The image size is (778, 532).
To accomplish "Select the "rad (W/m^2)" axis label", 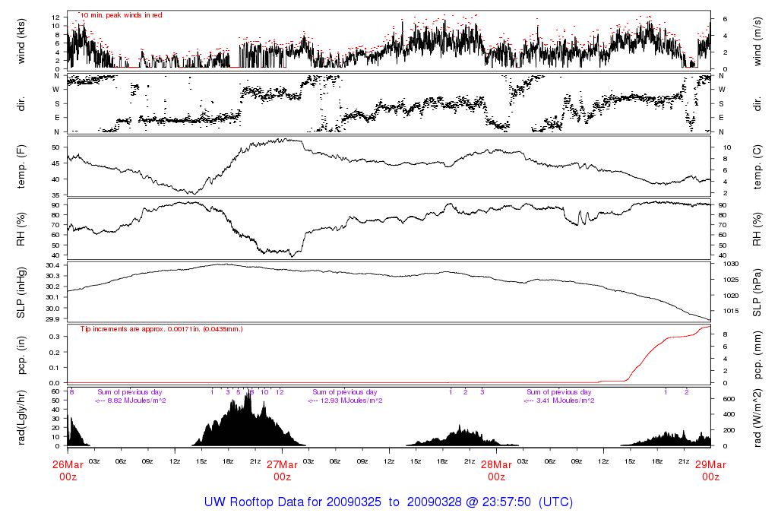I will (x=757, y=417).
